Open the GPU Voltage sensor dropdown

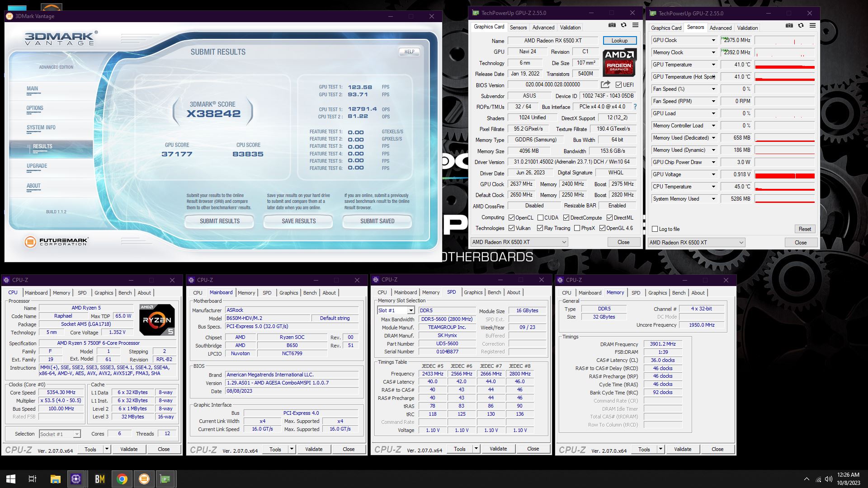713,174
